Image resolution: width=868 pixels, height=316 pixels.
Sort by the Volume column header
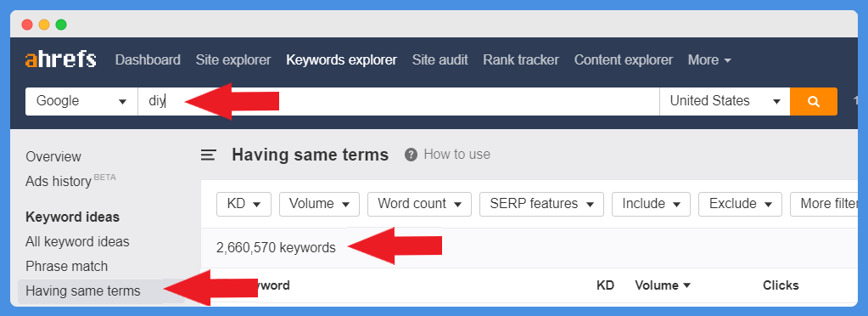(663, 285)
